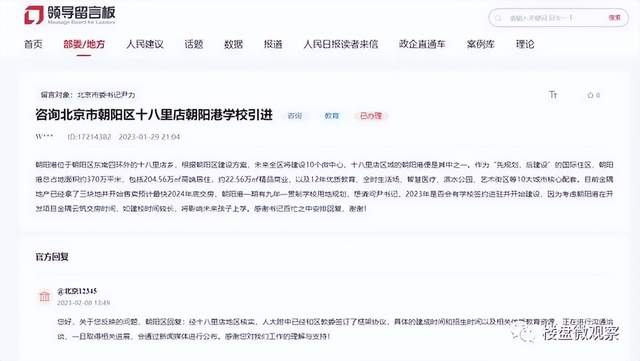
Task: Open the 部委/地方 tab
Action: click(x=84, y=44)
